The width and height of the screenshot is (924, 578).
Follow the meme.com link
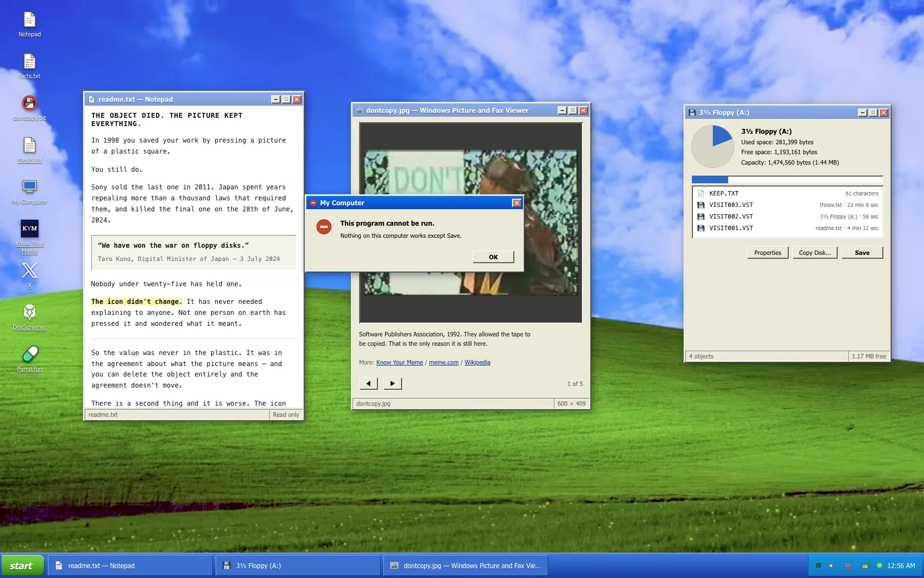click(x=444, y=362)
